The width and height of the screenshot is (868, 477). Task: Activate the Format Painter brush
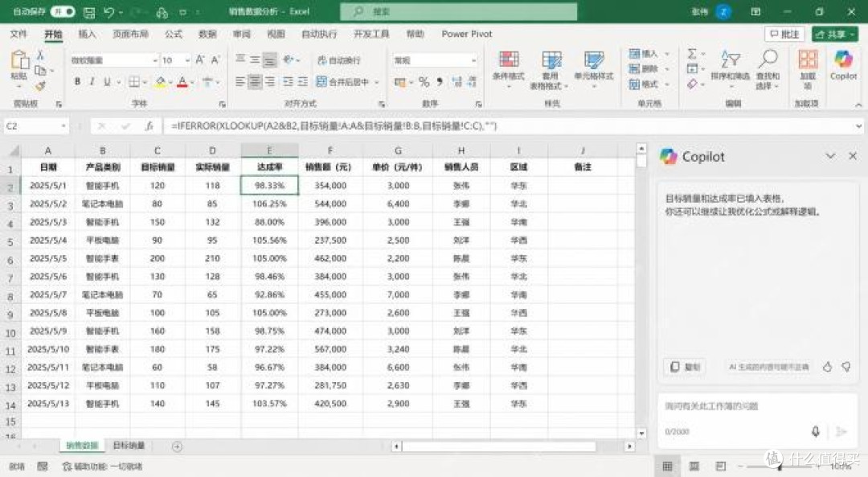[x=40, y=85]
